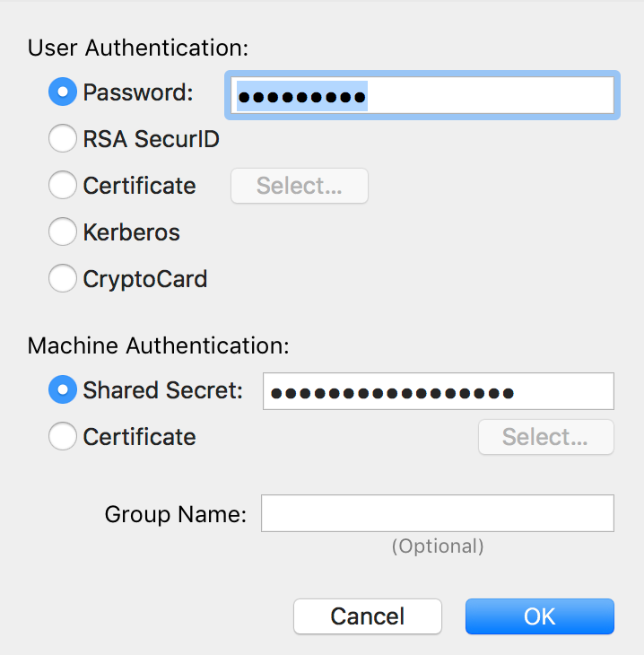Select Certificate under User Authentication

(x=62, y=186)
